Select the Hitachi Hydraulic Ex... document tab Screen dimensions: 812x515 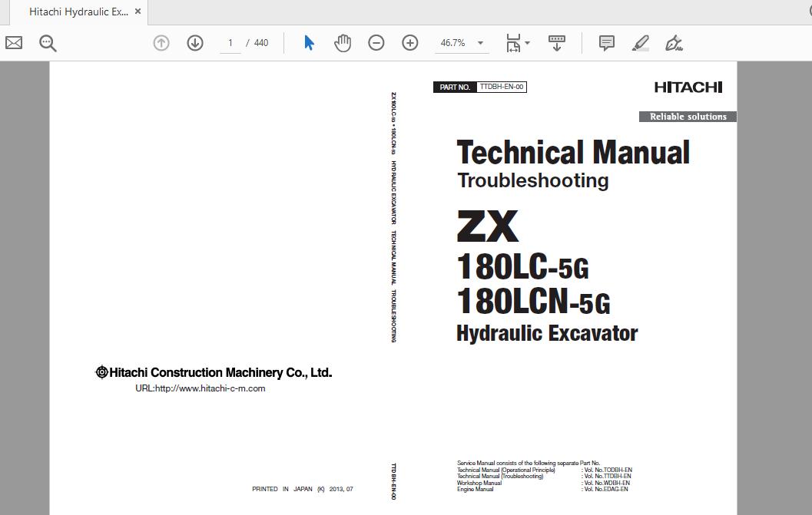coord(78,12)
